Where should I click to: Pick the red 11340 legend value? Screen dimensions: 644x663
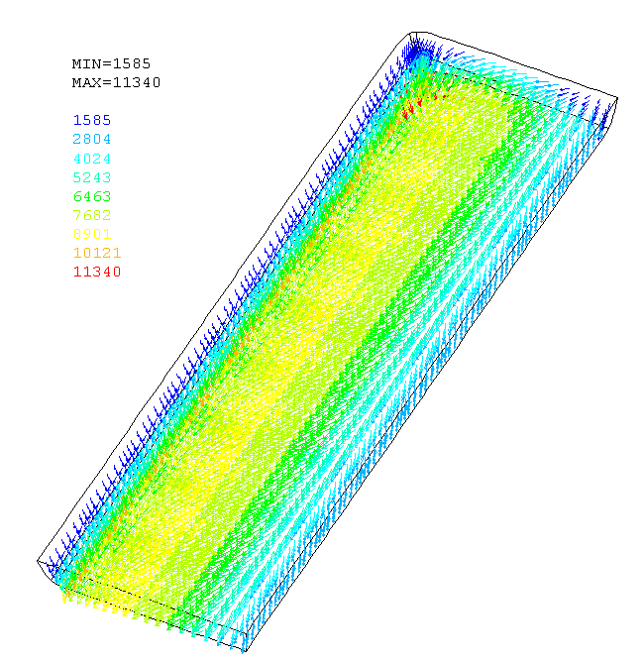[x=95, y=272]
